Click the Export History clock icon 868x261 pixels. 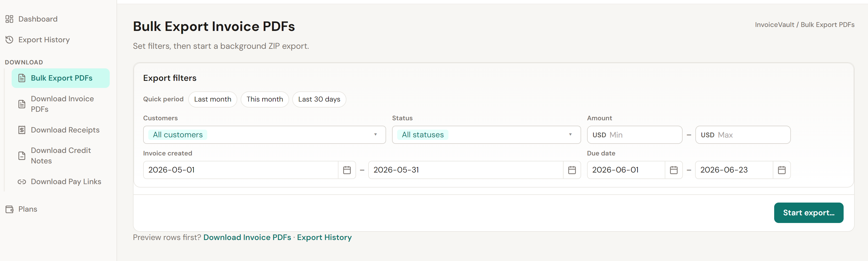[x=9, y=40]
